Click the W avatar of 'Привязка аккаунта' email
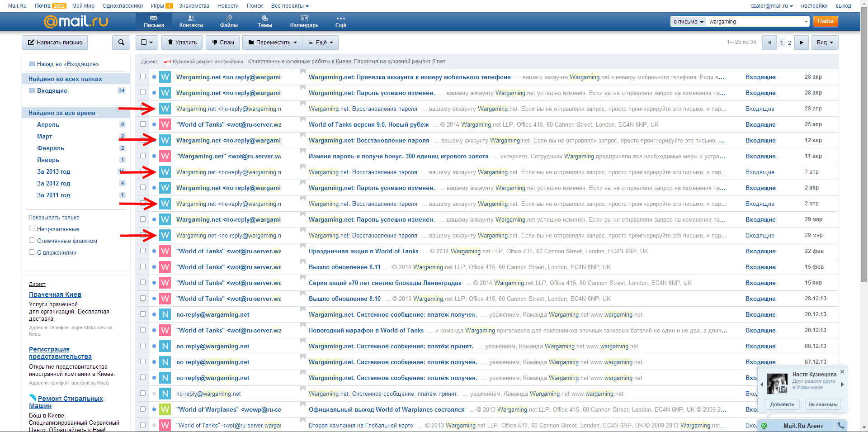The image size is (868, 432). tap(165, 77)
